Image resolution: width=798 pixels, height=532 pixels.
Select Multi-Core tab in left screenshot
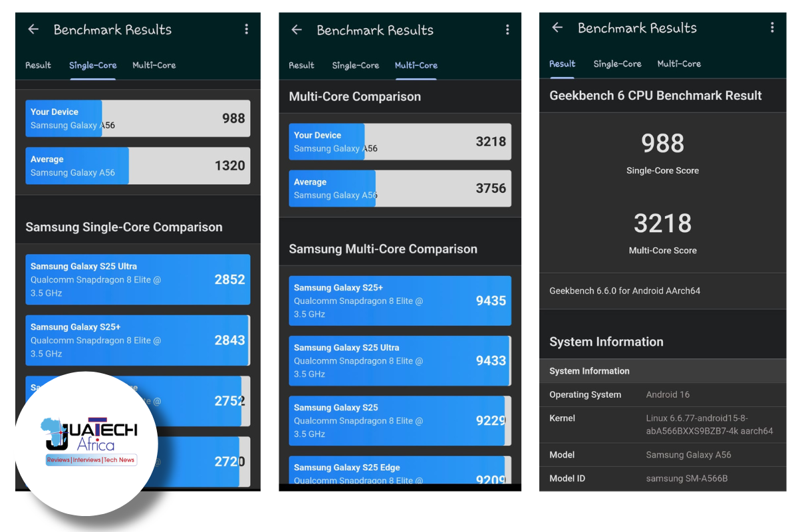point(154,65)
